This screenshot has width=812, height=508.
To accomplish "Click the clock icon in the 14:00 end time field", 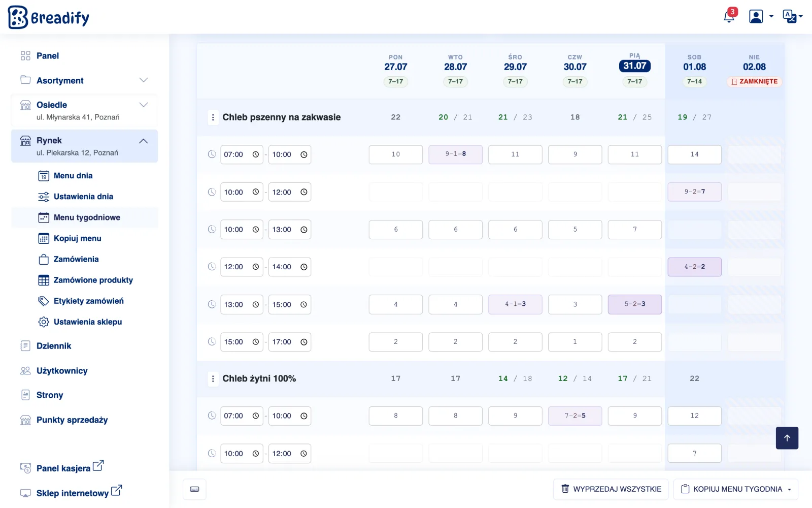I will (x=303, y=267).
